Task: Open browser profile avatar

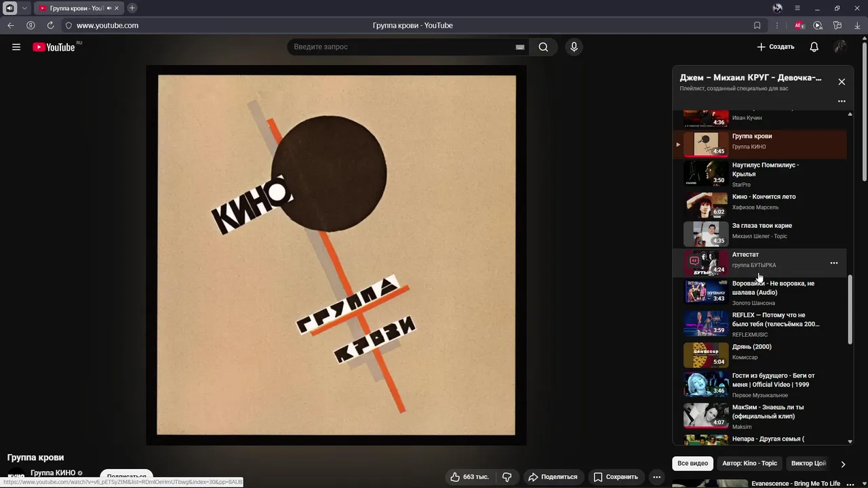Action: 777,8
